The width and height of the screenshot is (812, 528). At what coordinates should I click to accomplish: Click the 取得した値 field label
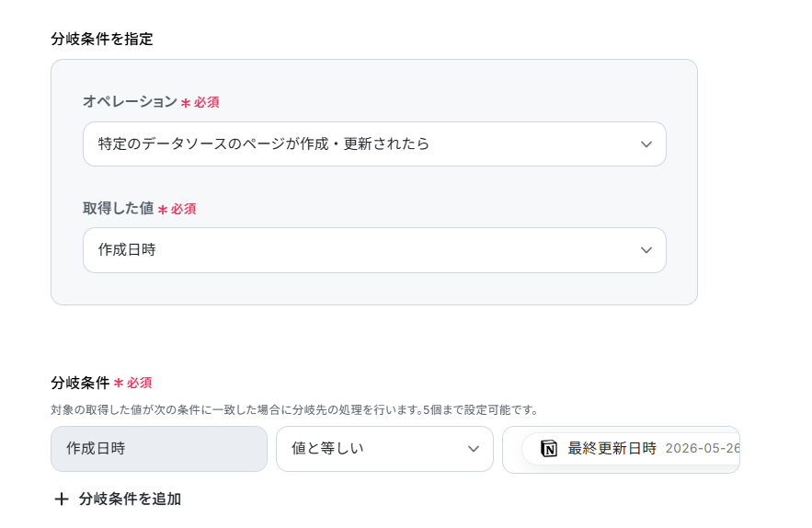[x=118, y=208]
